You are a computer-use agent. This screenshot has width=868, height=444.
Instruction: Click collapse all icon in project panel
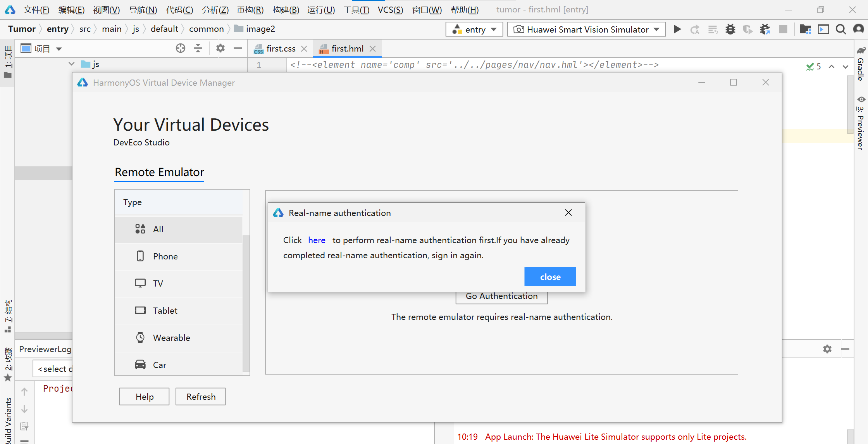[198, 48]
